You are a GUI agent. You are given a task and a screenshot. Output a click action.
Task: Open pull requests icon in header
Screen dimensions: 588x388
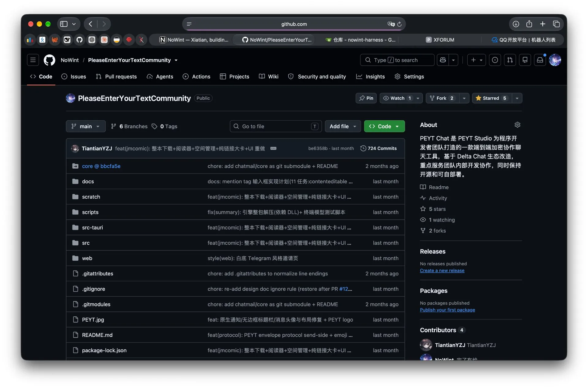coord(510,60)
